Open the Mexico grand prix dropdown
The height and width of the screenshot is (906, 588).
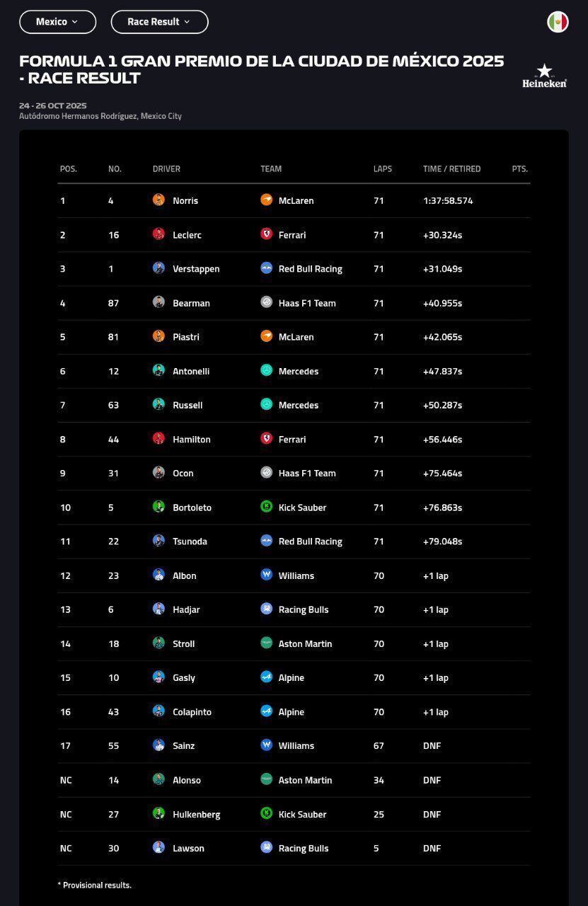(57, 22)
